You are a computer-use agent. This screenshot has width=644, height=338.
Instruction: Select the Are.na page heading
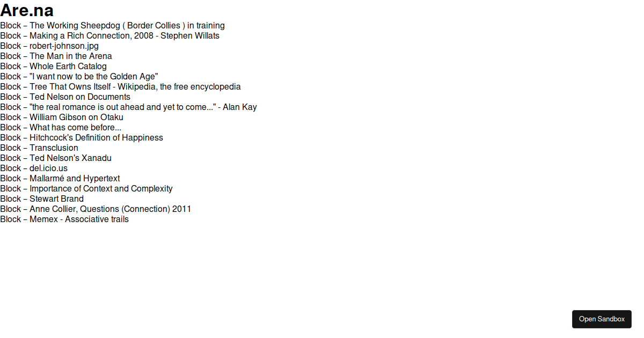click(x=27, y=10)
